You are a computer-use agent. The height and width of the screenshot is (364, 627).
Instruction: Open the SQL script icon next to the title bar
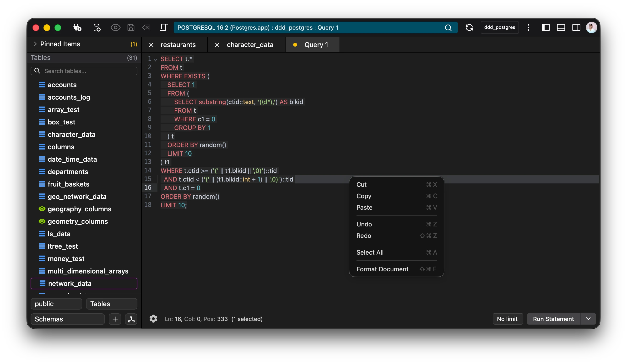(x=164, y=27)
